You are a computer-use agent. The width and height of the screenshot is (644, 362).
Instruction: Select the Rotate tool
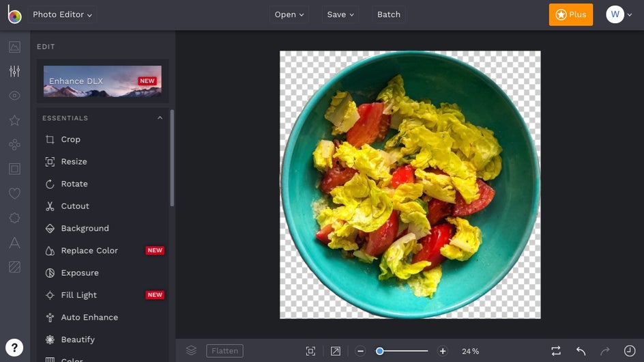pos(103,184)
